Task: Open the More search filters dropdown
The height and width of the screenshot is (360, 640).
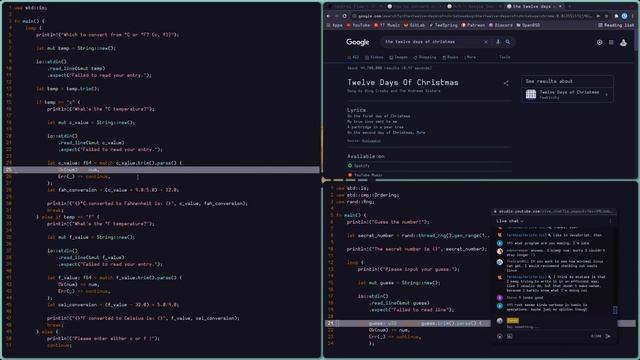Action: coord(470,57)
